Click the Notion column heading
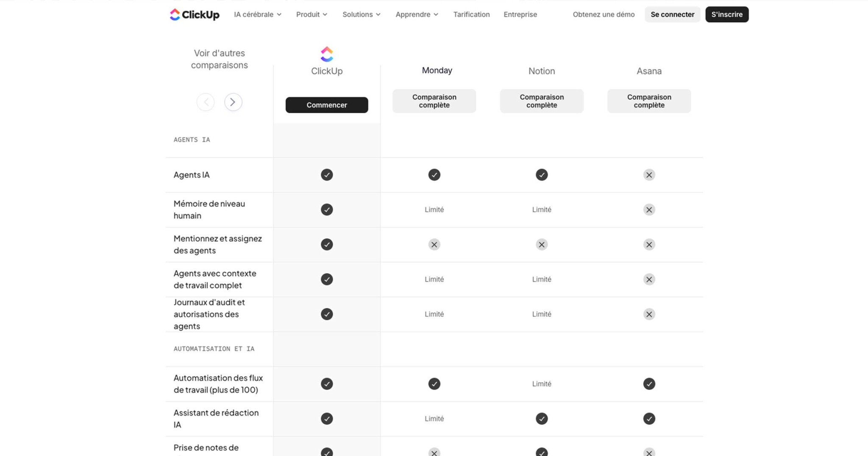868x456 pixels. tap(542, 71)
